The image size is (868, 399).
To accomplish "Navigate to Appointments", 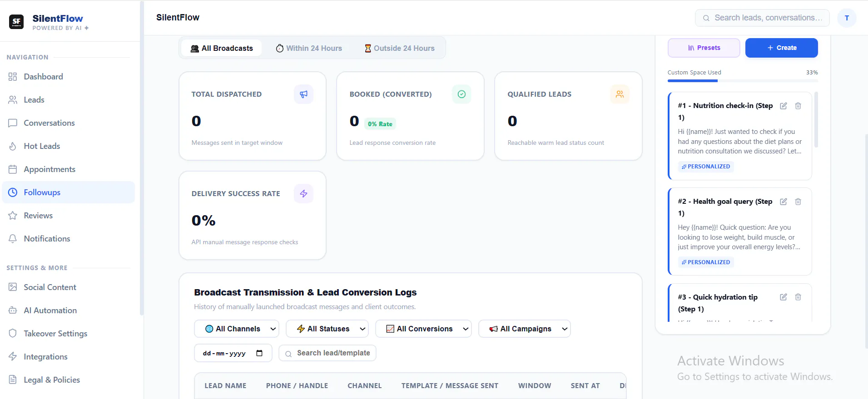I will [69, 169].
